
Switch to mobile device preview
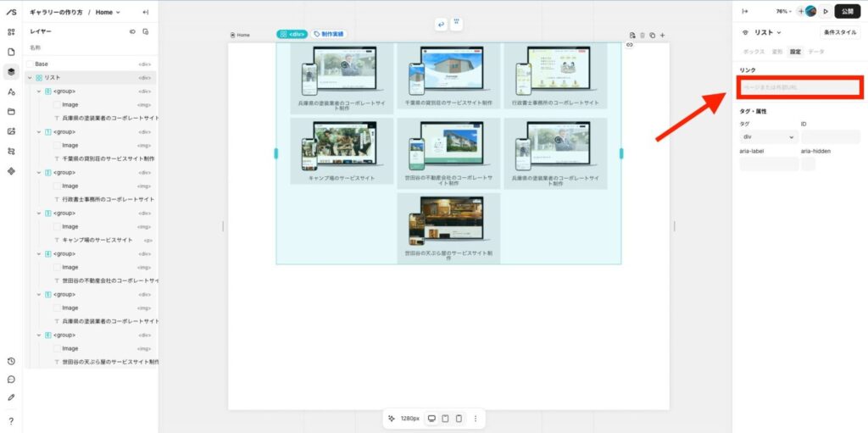click(459, 419)
